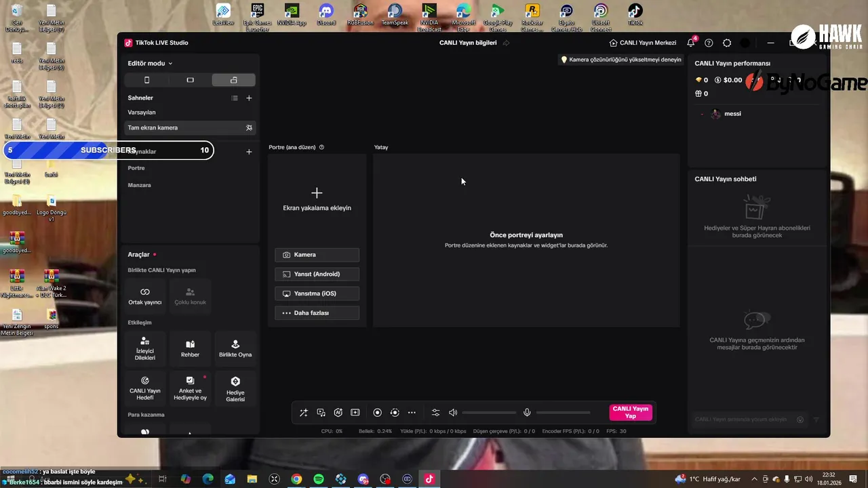Open CANLI Yayın bilgileri

468,43
